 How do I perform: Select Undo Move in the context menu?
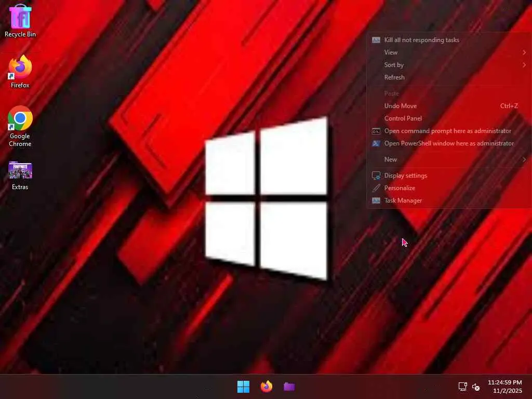pos(449,106)
